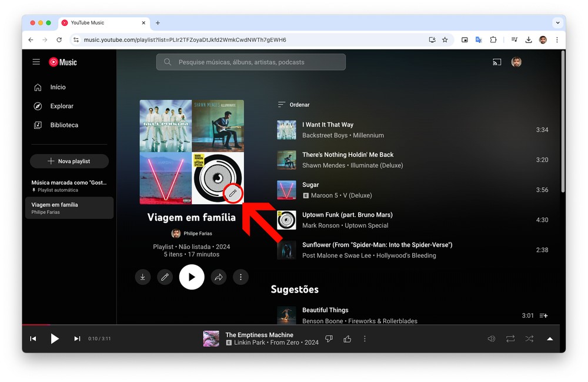The height and width of the screenshot is (382, 588).
Task: Click the pencil icon on playlist cover
Action: pyautogui.click(x=233, y=193)
